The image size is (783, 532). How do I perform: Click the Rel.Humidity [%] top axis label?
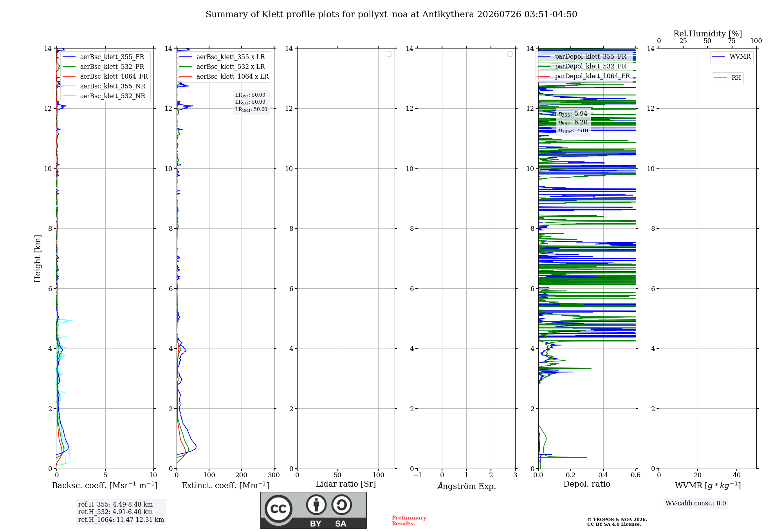pos(707,34)
